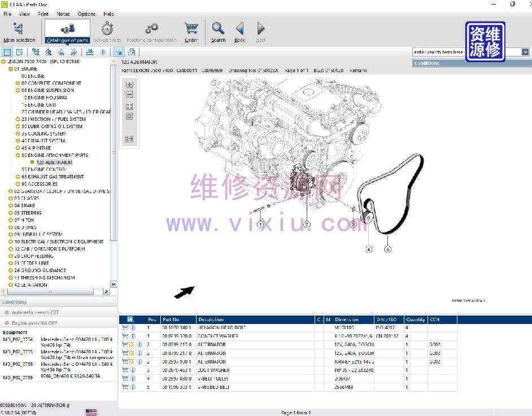Select 25 INJECTION / FUEL SYSTEM tree item
This screenshot has height=416, width=532.
[54, 119]
